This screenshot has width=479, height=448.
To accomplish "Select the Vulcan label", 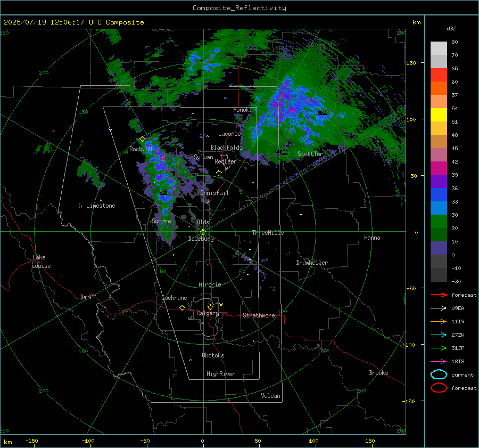I will tap(271, 396).
